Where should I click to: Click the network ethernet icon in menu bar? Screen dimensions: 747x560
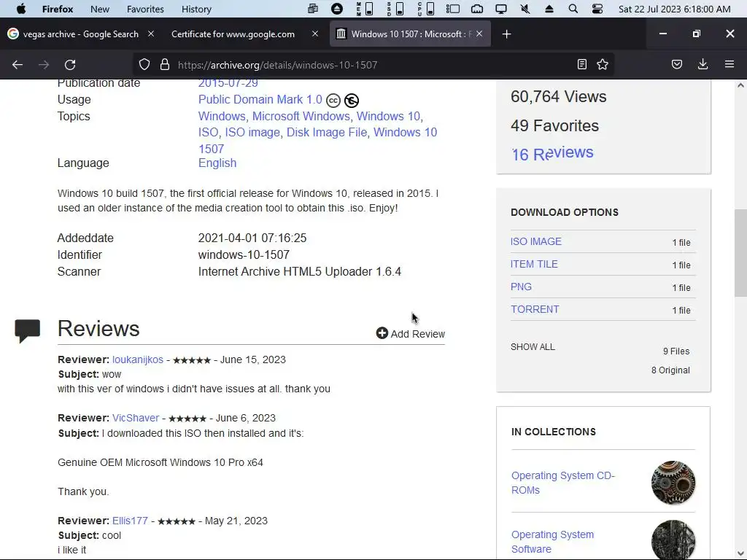(477, 9)
